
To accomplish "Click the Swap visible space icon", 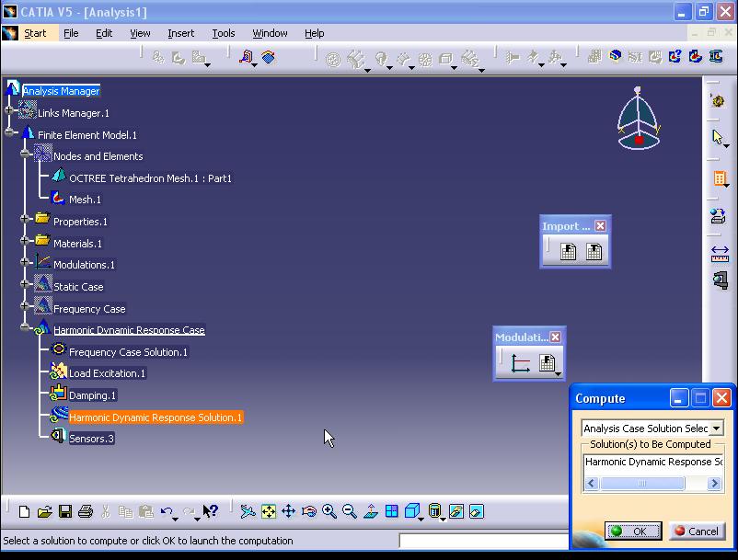I will [477, 511].
